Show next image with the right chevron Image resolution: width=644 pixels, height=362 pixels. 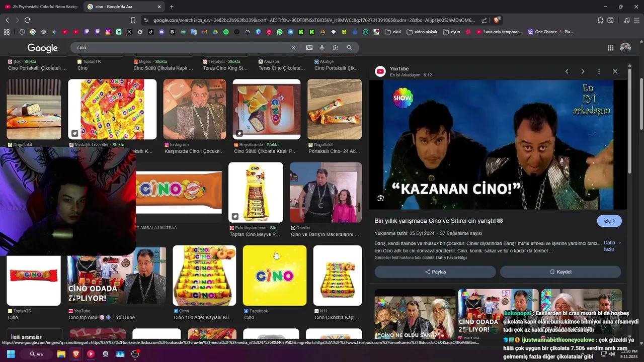583,71
